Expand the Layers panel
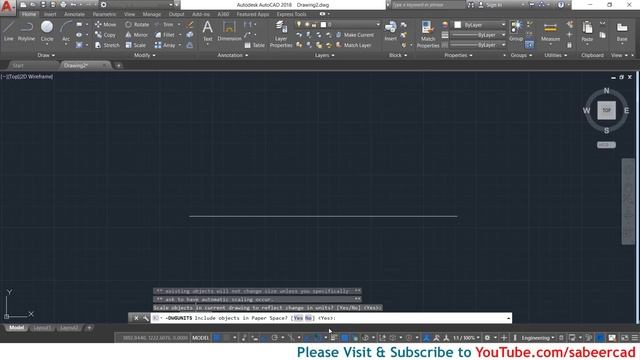The width and height of the screenshot is (640, 360). coord(324,55)
